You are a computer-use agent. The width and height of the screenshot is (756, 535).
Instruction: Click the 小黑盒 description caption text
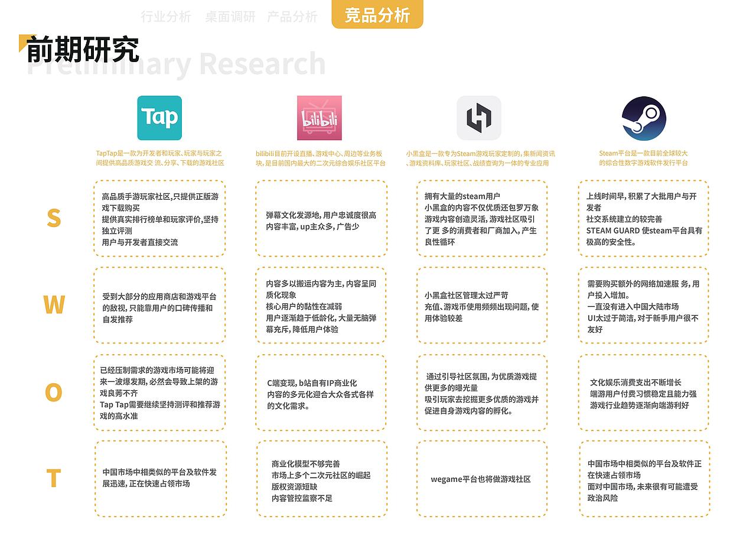(x=480, y=158)
